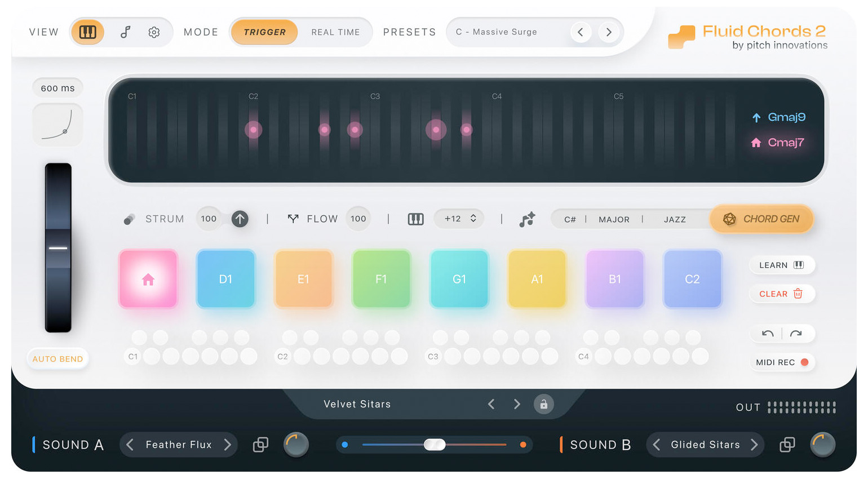
Task: Switch to REAL TIME mode
Action: (x=335, y=32)
